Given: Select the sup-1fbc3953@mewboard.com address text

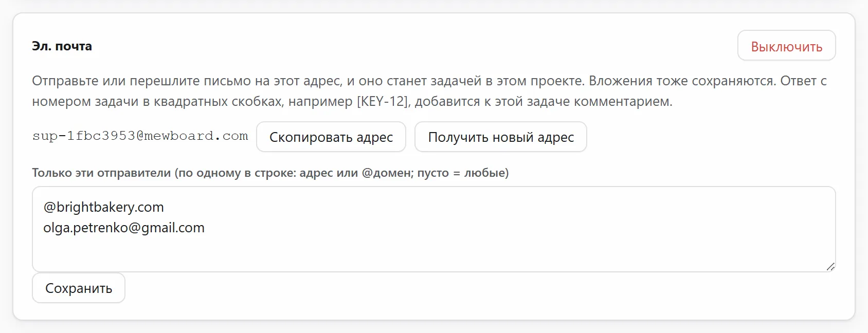Looking at the screenshot, I should pyautogui.click(x=140, y=136).
